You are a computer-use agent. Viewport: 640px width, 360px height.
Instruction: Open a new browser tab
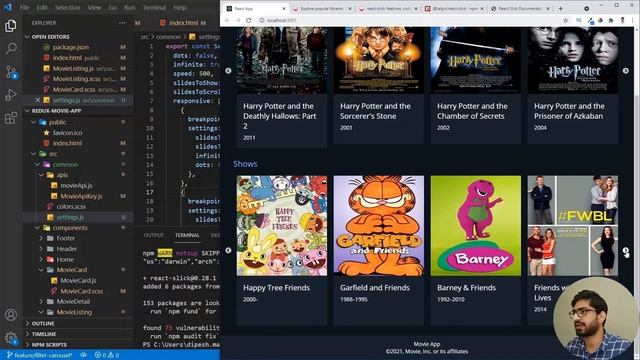click(560, 8)
